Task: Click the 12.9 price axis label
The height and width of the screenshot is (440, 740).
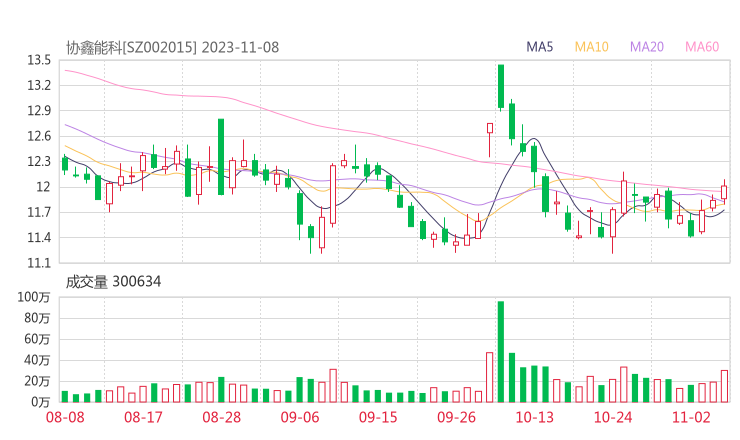Action: click(x=39, y=111)
